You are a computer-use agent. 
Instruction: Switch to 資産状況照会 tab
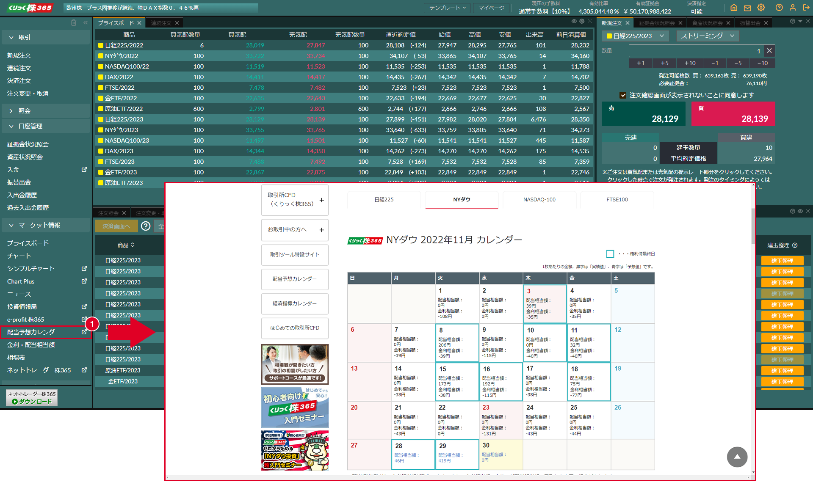coord(708,23)
